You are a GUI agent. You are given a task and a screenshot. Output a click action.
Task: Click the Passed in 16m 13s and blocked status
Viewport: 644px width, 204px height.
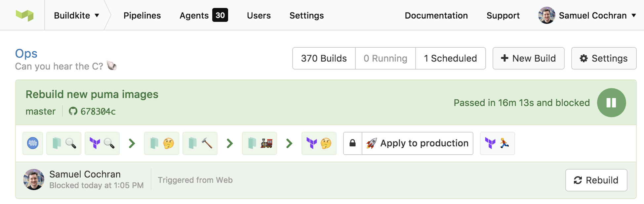522,103
